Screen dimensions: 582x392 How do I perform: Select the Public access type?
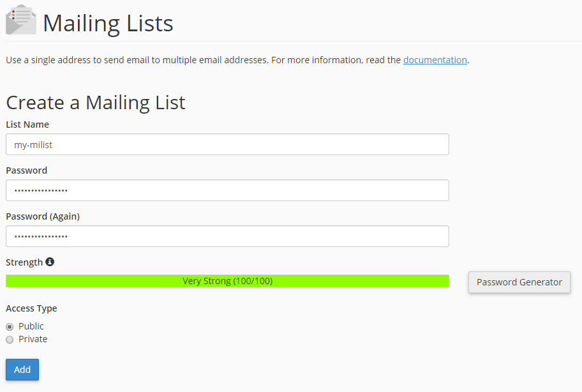coord(9,326)
